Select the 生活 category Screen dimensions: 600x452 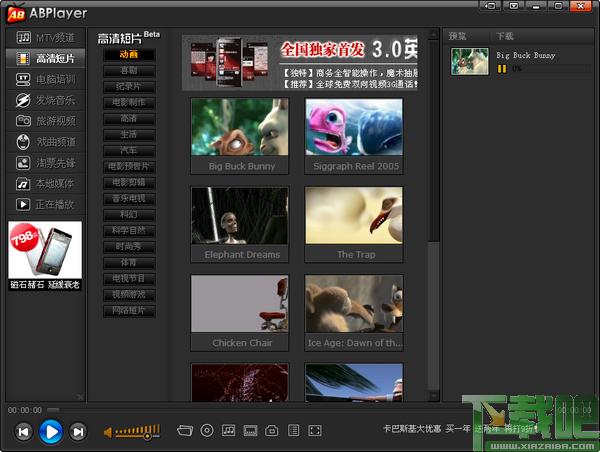(x=129, y=134)
